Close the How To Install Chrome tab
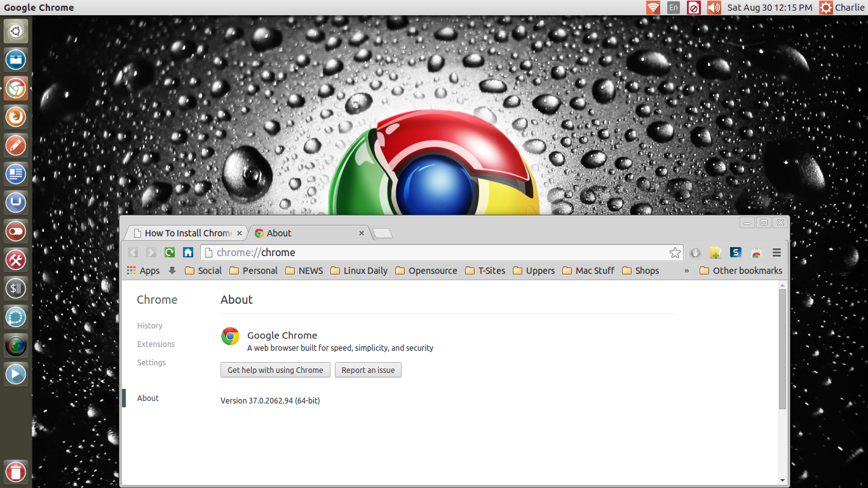868x488 pixels. [x=240, y=233]
